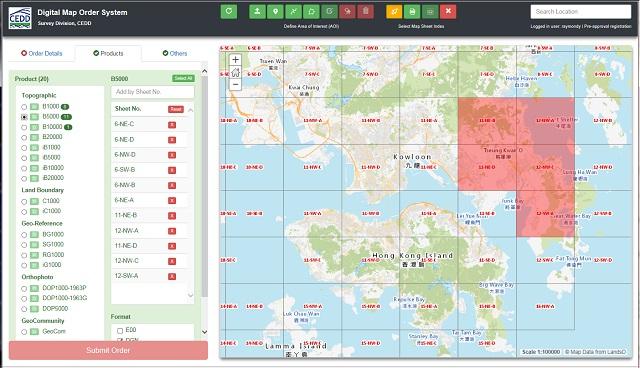Remove sheet 12-SW-A from the list

[x=172, y=277]
